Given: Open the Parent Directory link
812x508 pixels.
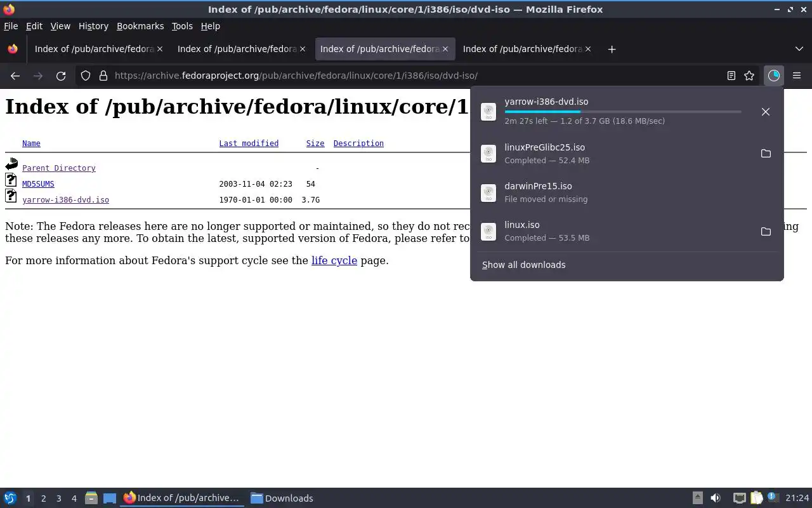Looking at the screenshot, I should pyautogui.click(x=59, y=168).
